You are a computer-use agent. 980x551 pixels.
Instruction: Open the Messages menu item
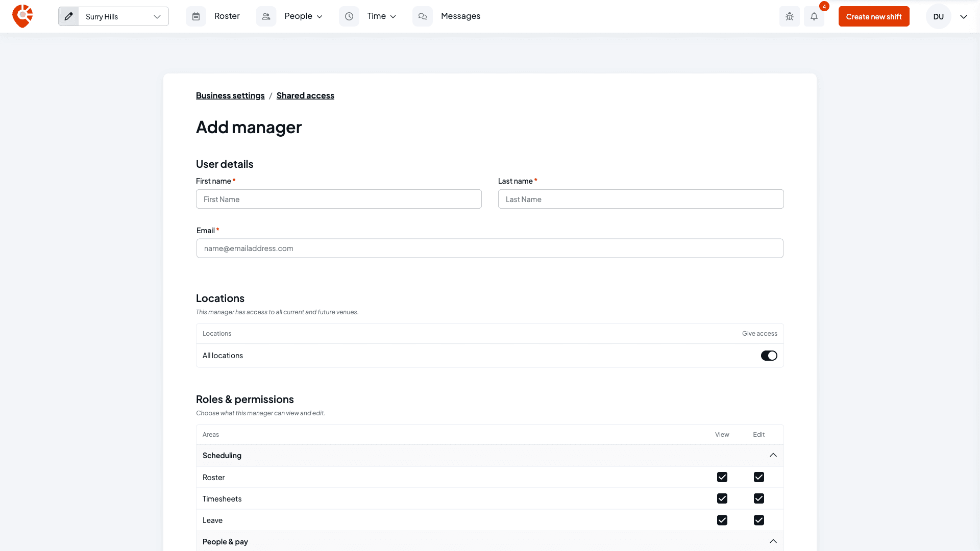460,16
